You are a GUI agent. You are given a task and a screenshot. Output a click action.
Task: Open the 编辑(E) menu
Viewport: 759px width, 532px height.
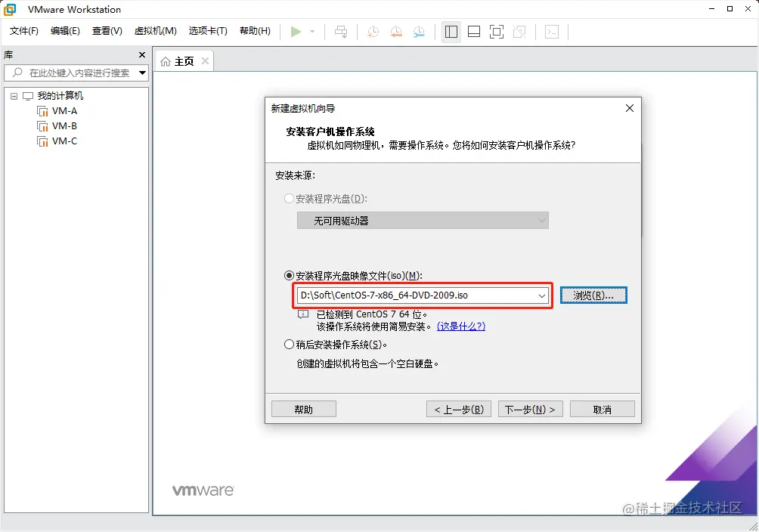(x=65, y=31)
